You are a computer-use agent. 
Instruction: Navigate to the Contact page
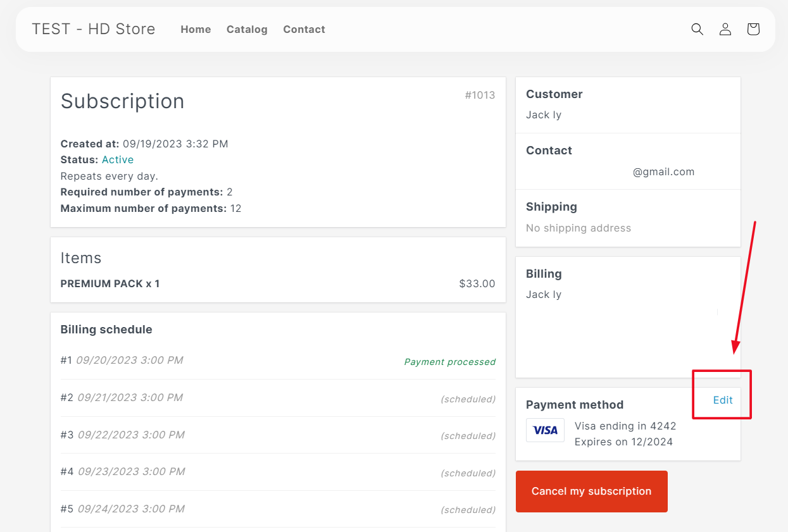(x=304, y=29)
